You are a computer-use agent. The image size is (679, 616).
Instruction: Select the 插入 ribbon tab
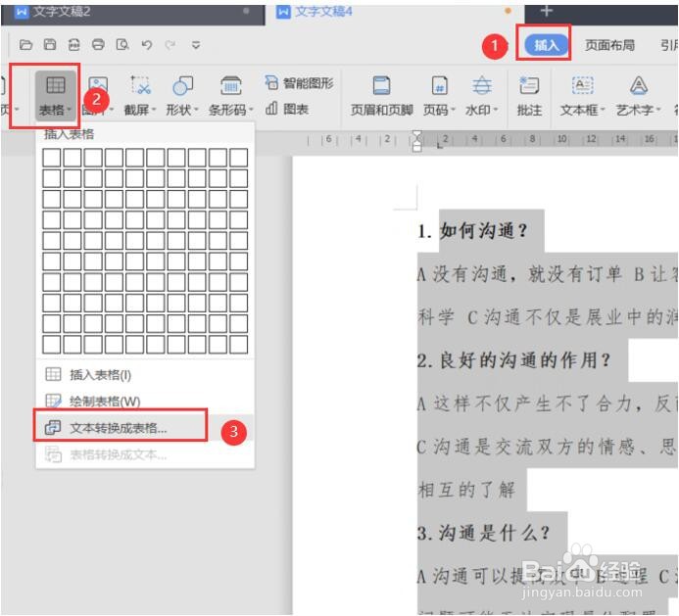click(x=546, y=45)
